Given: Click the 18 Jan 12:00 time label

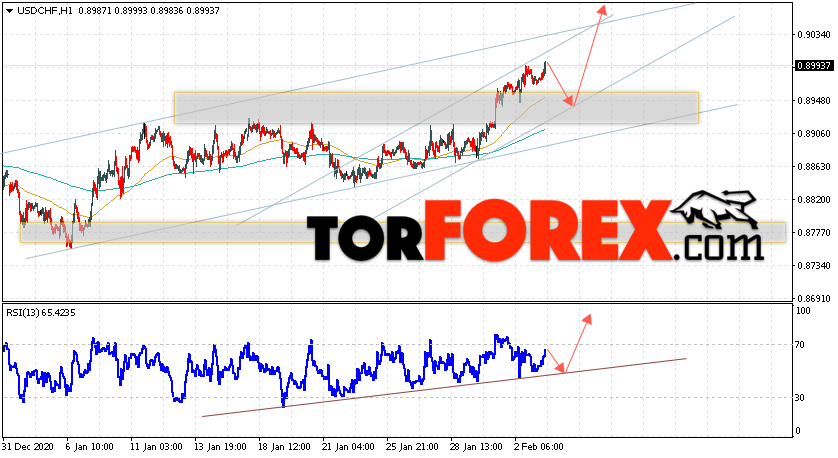Looking at the screenshot, I should (x=284, y=447).
